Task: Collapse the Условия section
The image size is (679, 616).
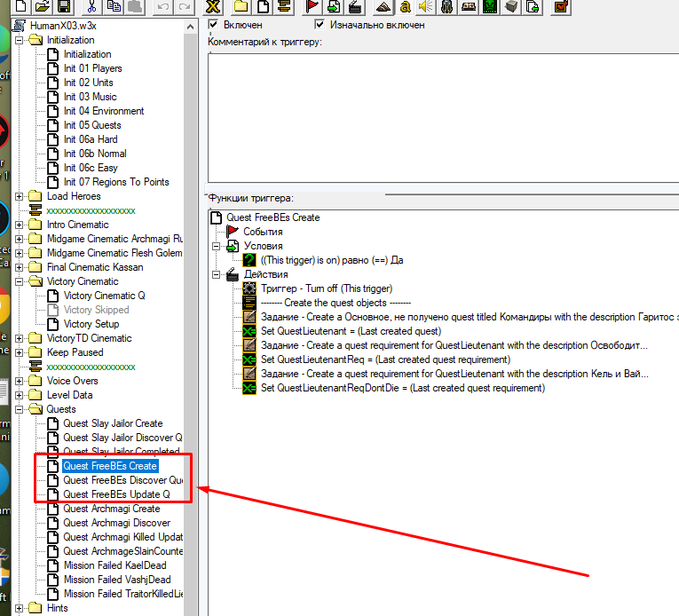Action: pos(216,246)
